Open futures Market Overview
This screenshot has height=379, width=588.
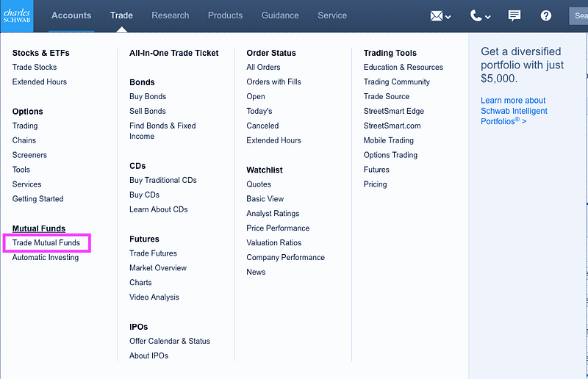click(158, 267)
